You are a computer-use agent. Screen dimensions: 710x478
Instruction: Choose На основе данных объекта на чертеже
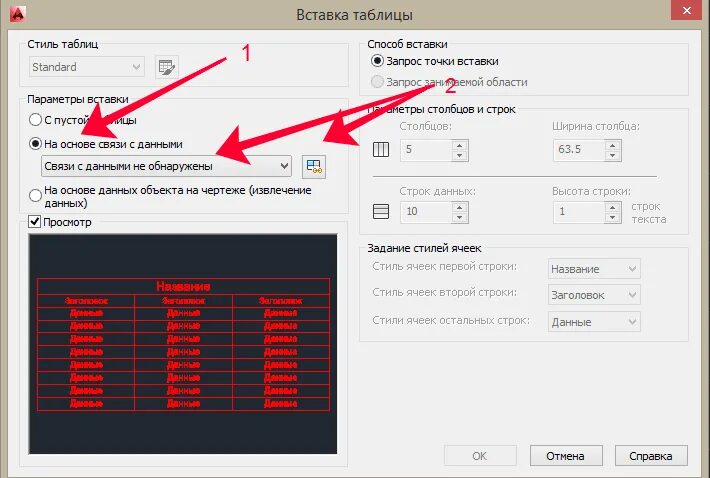pyautogui.click(x=170, y=196)
